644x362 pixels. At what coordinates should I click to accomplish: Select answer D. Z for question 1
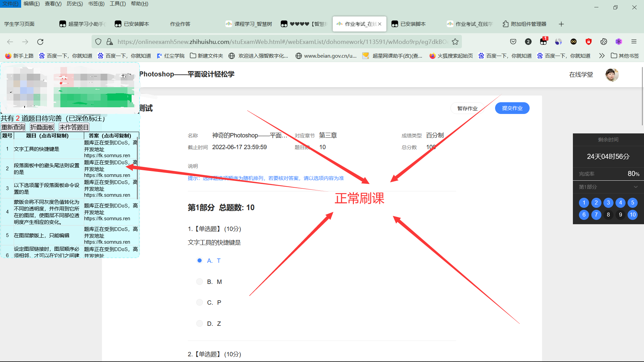[200, 323]
